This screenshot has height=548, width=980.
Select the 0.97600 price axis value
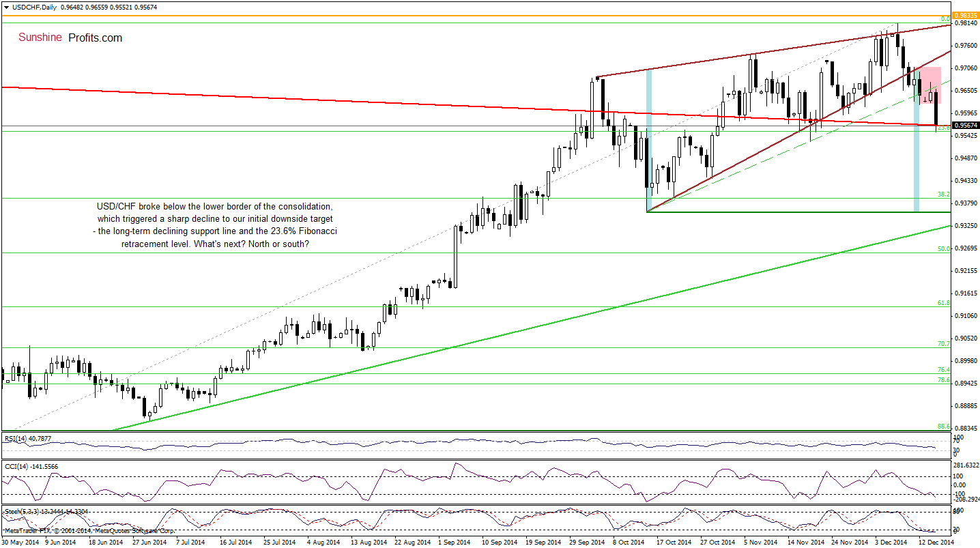point(965,46)
